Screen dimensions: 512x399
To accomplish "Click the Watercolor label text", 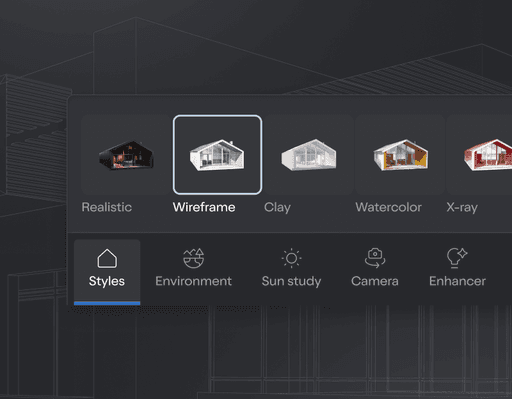I will click(x=389, y=207).
